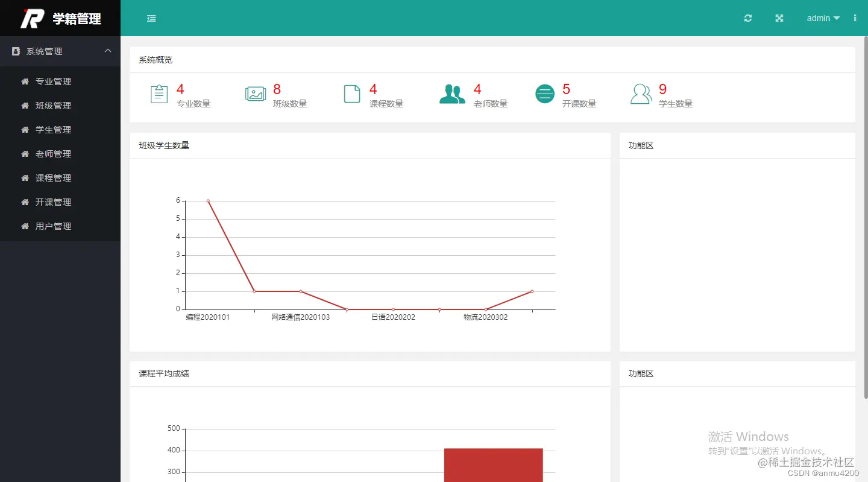This screenshot has width=868, height=482.
Task: Click the 网络通信2020103 axis label
Action: [301, 317]
